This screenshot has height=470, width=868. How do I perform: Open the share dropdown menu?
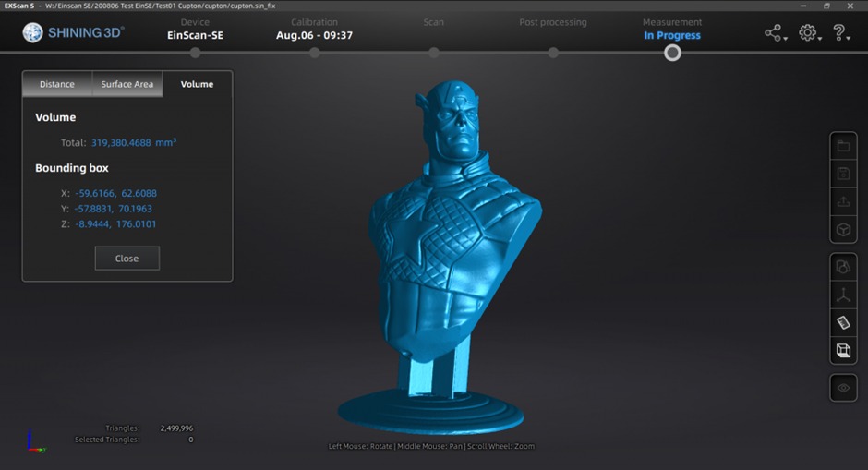pos(775,33)
